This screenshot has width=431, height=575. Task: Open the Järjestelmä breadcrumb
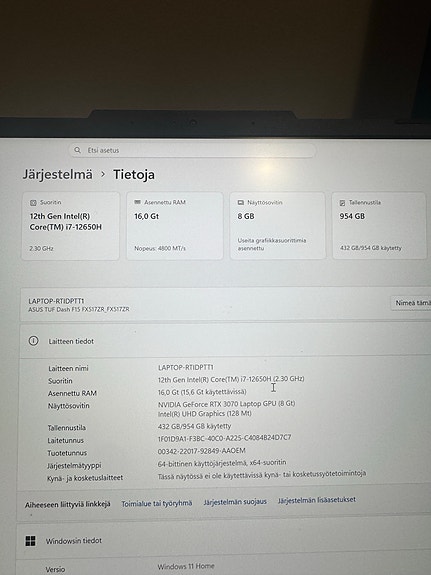[58, 174]
